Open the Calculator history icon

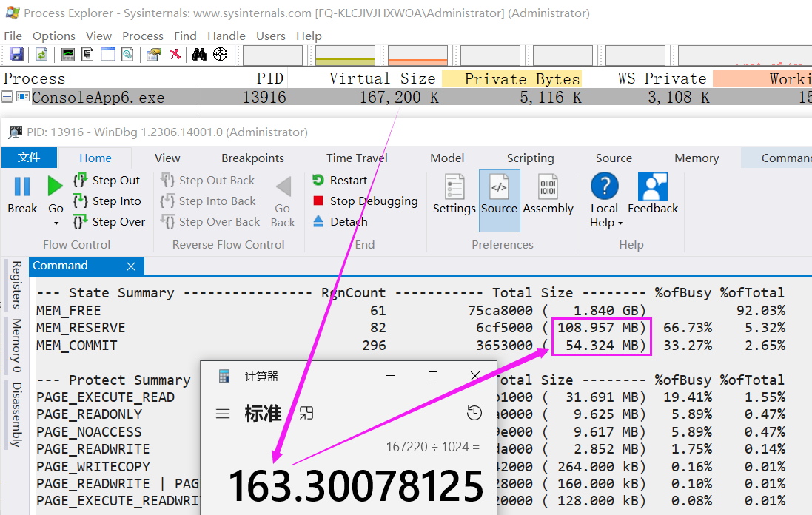tap(474, 413)
